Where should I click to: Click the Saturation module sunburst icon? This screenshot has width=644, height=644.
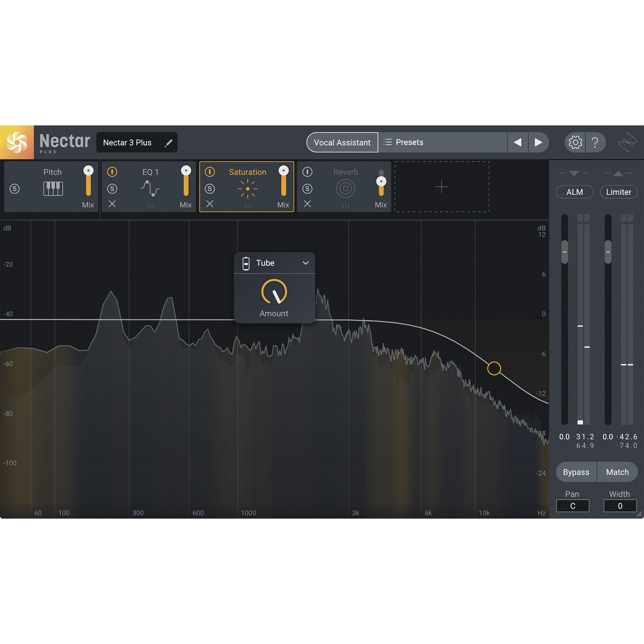tap(248, 189)
